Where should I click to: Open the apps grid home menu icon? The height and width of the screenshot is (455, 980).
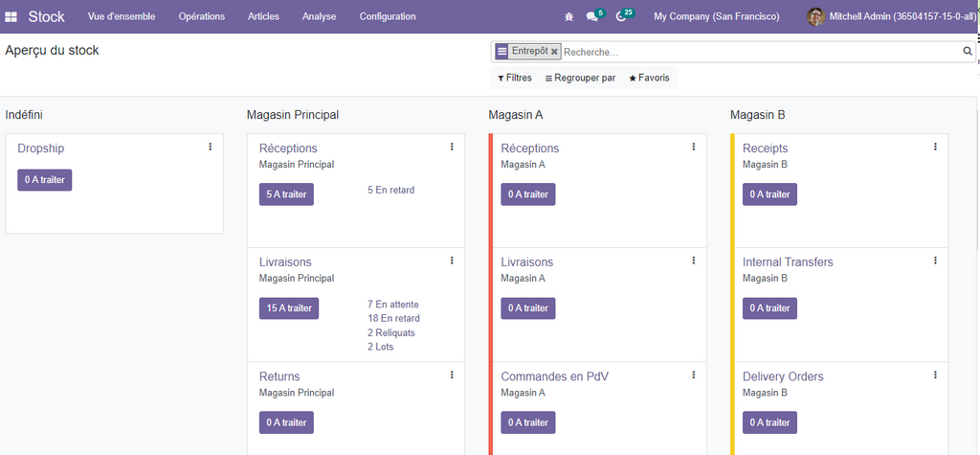11,16
